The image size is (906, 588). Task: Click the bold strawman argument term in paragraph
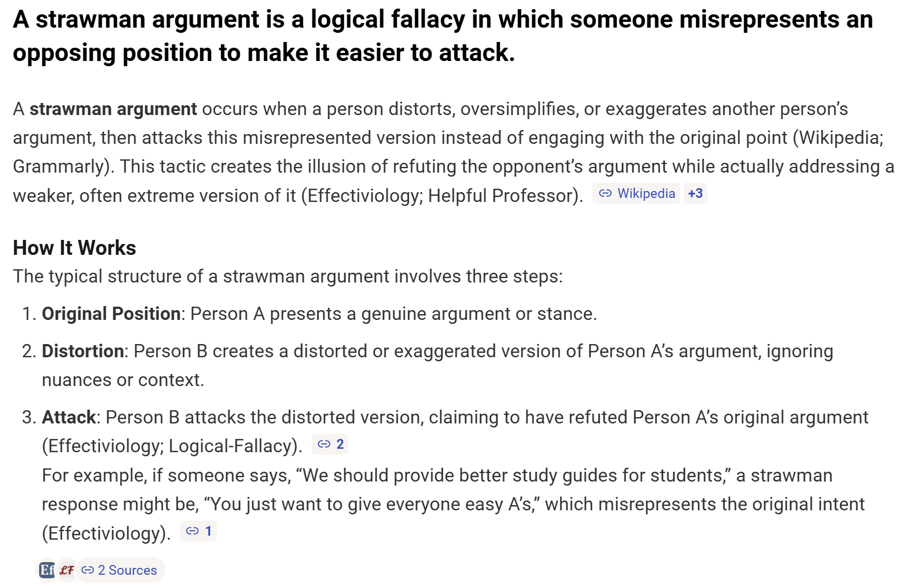click(113, 109)
